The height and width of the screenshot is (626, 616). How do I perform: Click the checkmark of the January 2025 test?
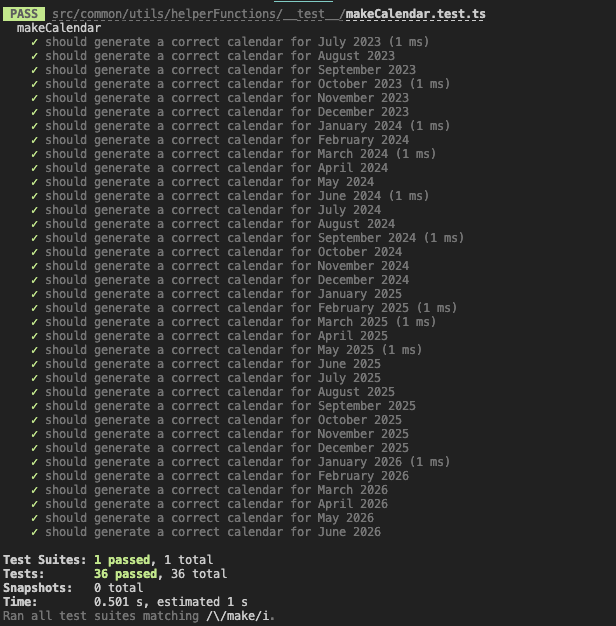click(x=35, y=294)
